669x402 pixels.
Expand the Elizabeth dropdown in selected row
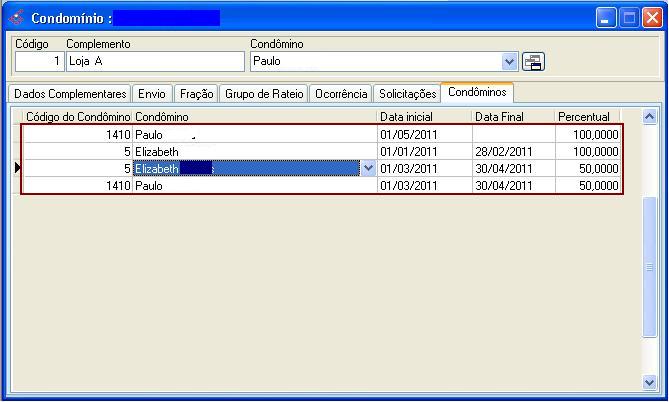(x=368, y=169)
